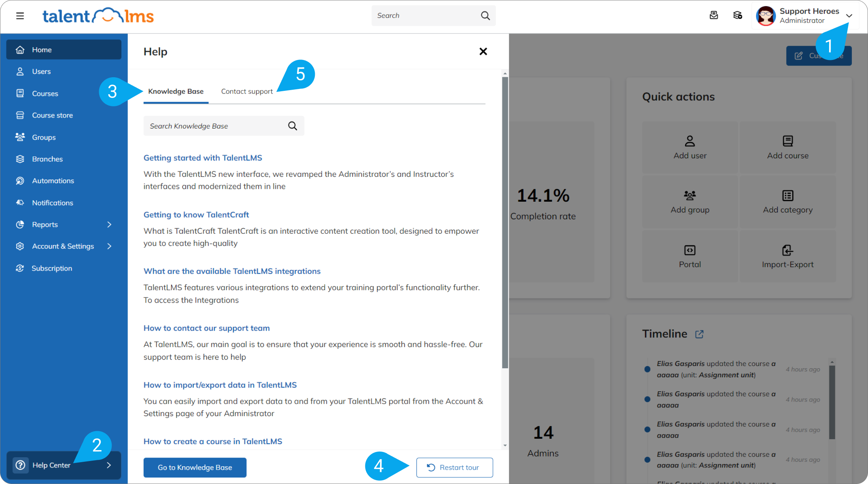Go to Home in sidebar

64,50
